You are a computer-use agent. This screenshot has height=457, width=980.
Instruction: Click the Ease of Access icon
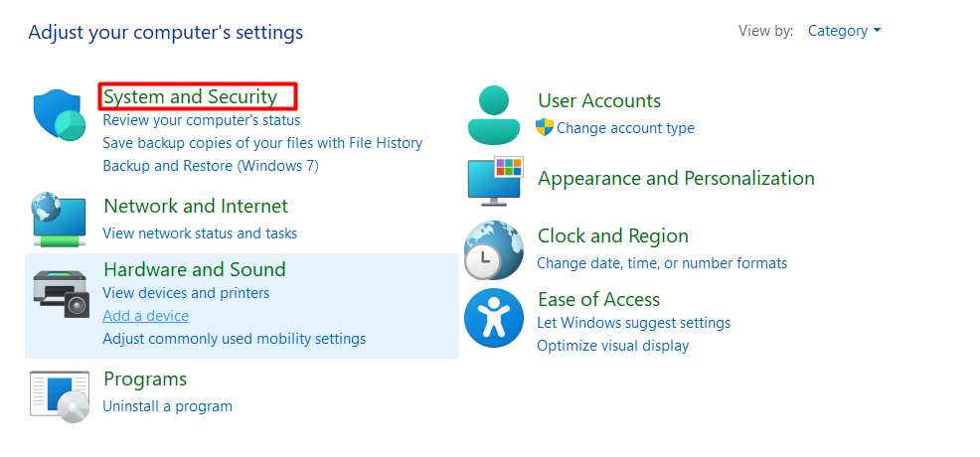pyautogui.click(x=494, y=318)
